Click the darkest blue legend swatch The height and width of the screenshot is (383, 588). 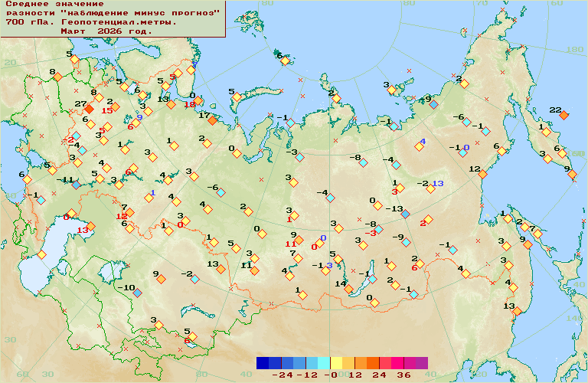(x=263, y=363)
